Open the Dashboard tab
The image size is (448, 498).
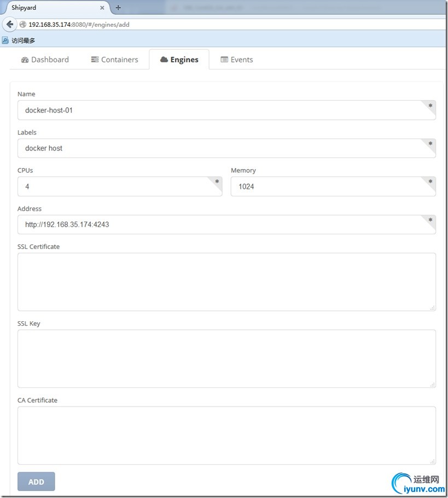point(45,60)
